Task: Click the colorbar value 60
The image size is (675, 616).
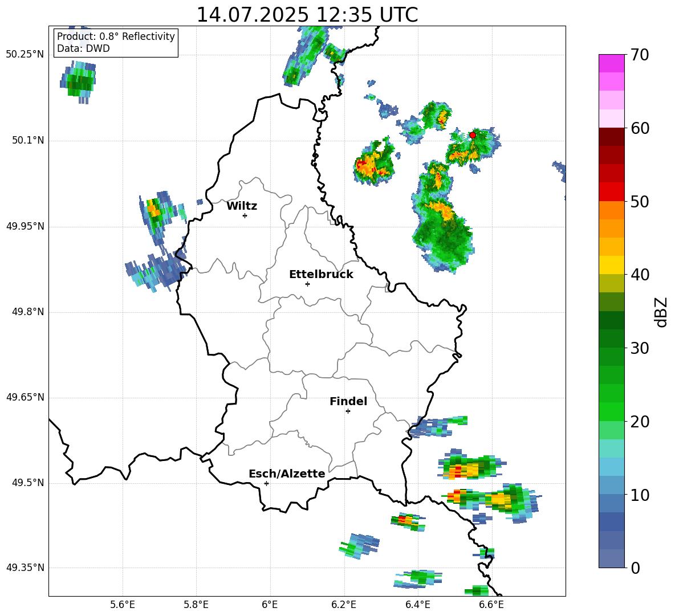Action: (x=639, y=128)
